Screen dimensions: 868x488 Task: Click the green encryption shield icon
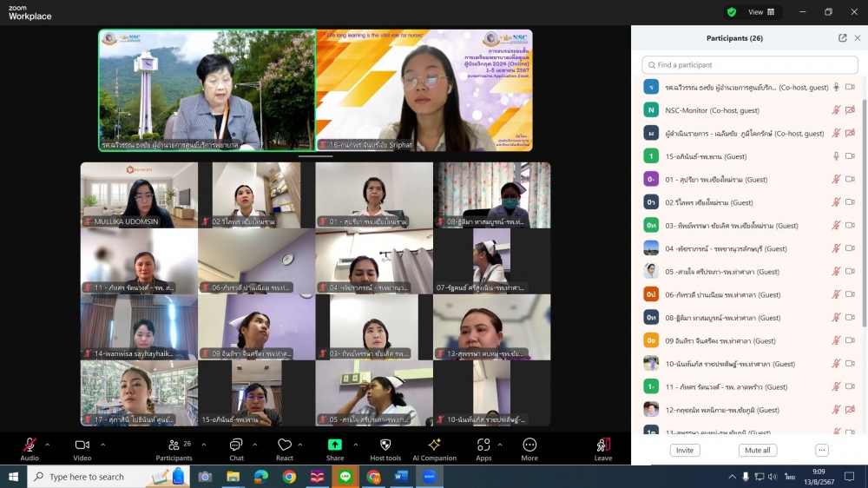[732, 12]
